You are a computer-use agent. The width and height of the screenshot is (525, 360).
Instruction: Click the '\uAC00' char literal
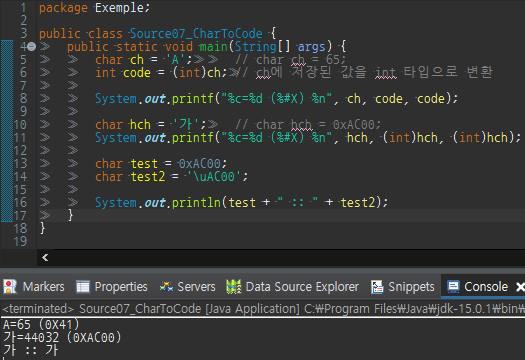click(x=214, y=176)
